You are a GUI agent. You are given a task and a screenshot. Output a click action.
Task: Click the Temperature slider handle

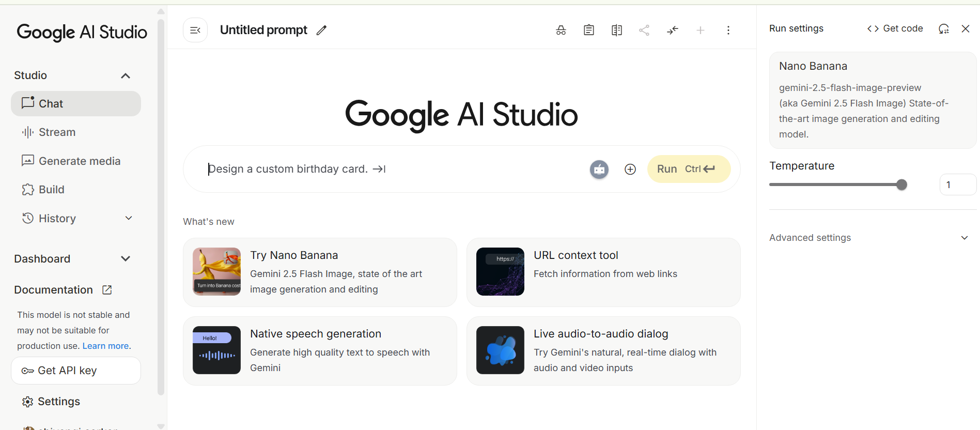pyautogui.click(x=901, y=185)
